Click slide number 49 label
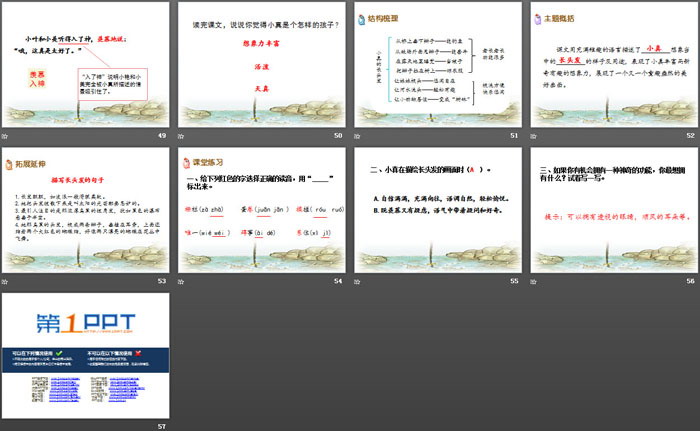The width and height of the screenshot is (700, 431). tap(162, 135)
